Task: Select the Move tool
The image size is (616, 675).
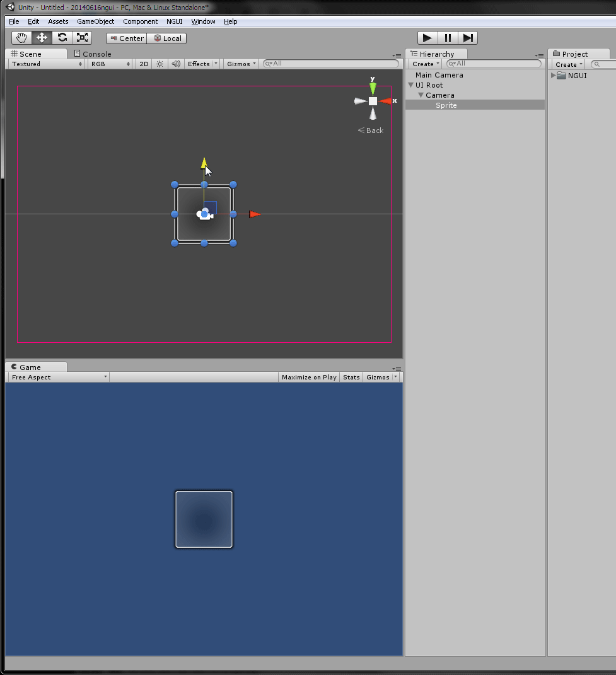Action: (42, 38)
